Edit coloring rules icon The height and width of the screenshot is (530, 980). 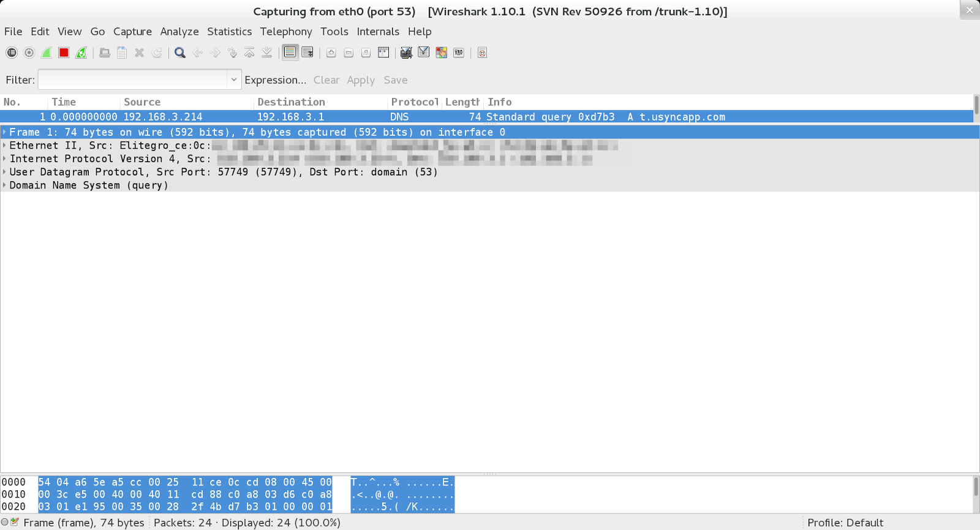[x=441, y=53]
